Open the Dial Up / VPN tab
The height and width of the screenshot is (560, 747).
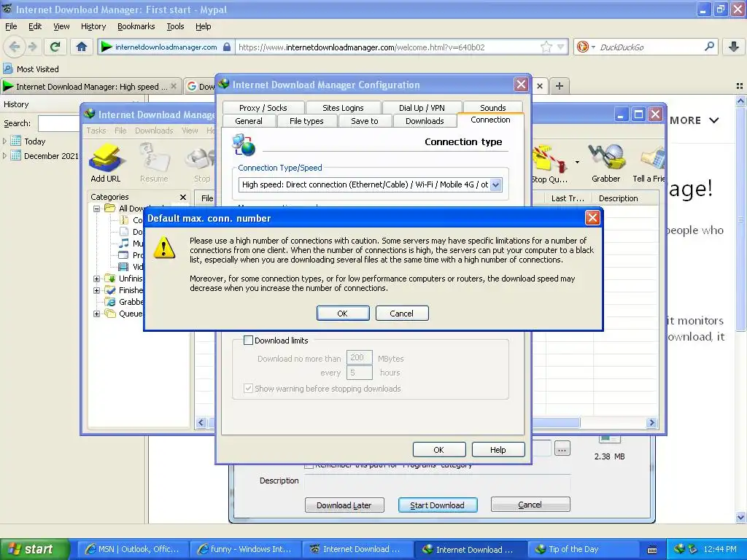pos(422,108)
